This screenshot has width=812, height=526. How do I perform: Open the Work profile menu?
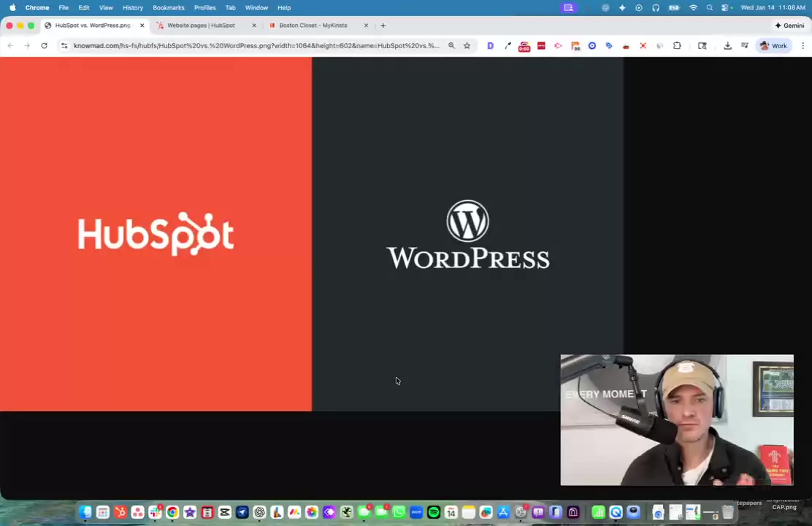click(x=773, y=45)
